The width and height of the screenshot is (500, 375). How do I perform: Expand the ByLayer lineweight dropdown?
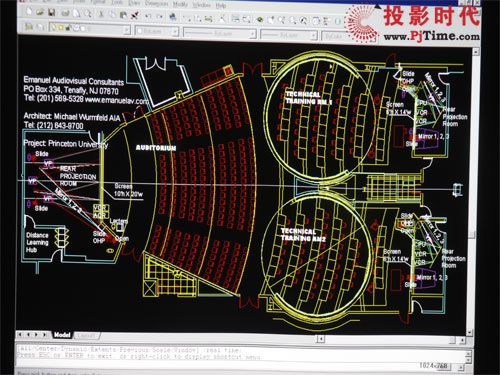coord(314,35)
